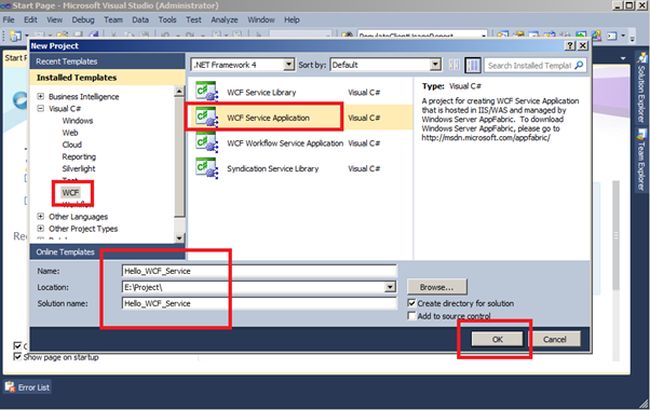The image size is (650, 410).
Task: Click the template tree scroll-up arrow
Action: 179,91
